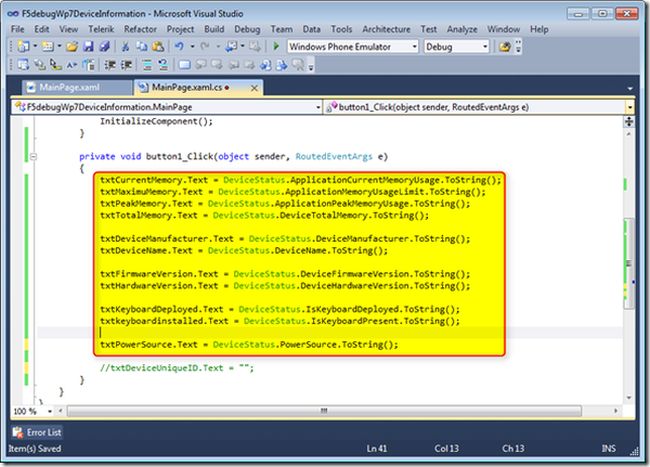Open the Debug configuration dropdown
The image size is (650, 467).
(486, 46)
